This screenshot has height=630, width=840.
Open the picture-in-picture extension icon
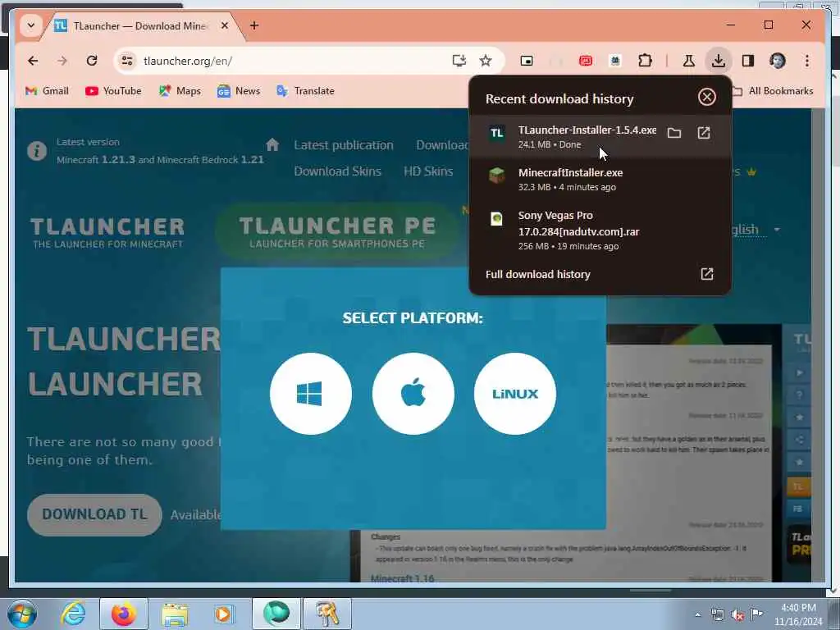527,61
